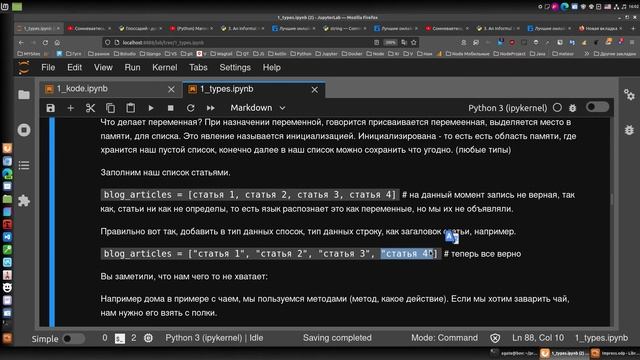Open the Edit menu
The height and width of the screenshot is (360, 640).
pos(74,68)
